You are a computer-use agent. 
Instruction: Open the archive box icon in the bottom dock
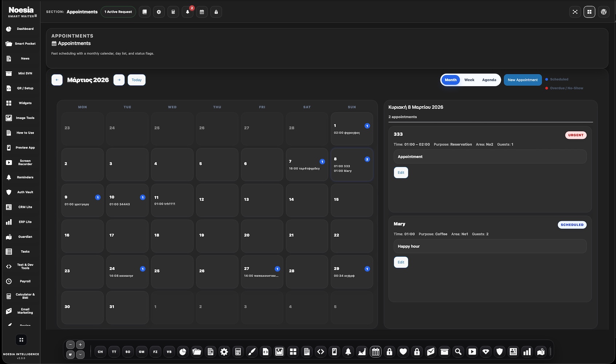[x=444, y=352]
